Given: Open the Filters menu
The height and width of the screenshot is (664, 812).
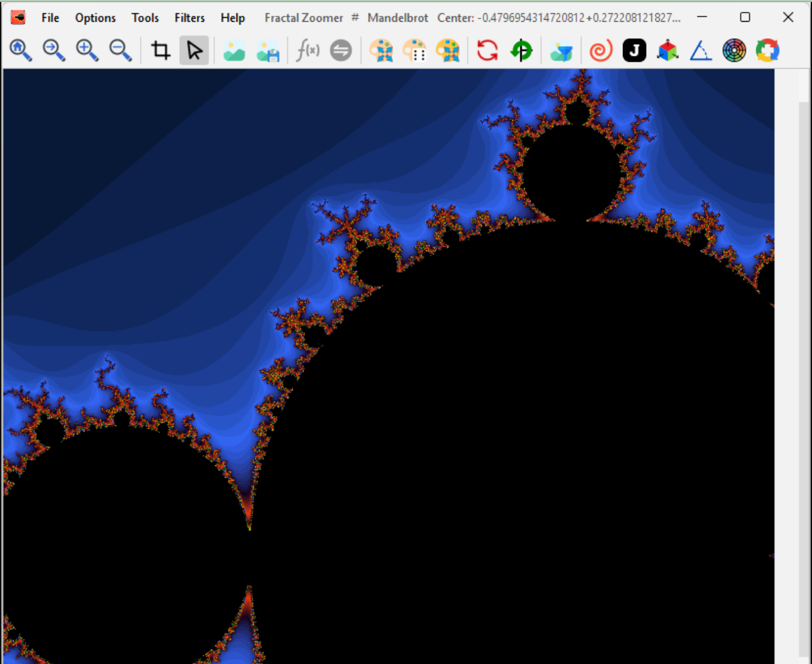Looking at the screenshot, I should coord(190,18).
